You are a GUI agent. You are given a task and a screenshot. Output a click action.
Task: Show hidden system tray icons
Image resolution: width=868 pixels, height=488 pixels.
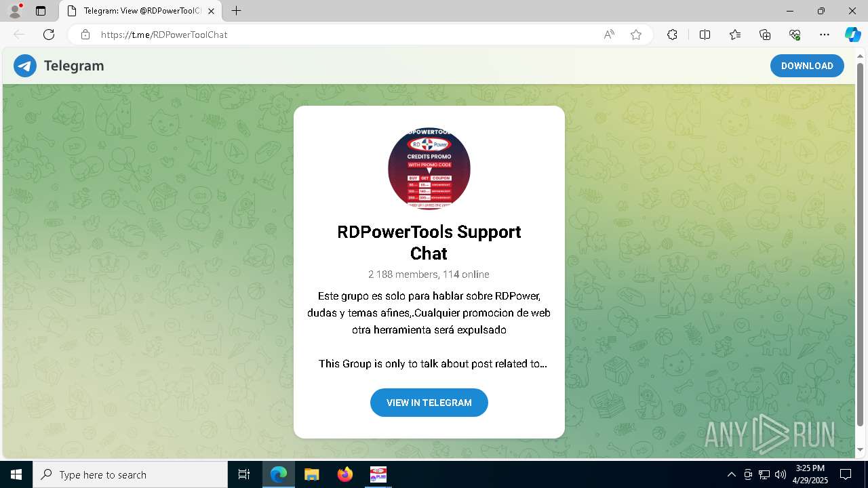[731, 474]
